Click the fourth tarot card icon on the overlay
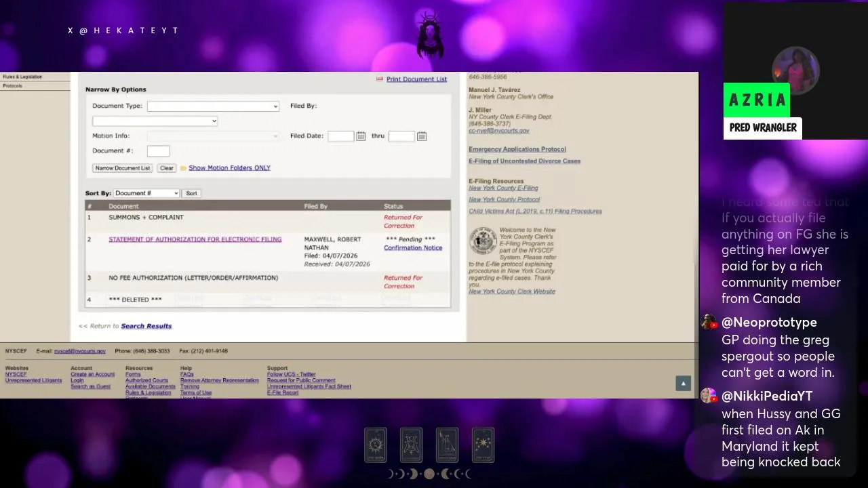Screen dimensions: 868x488 483,445
